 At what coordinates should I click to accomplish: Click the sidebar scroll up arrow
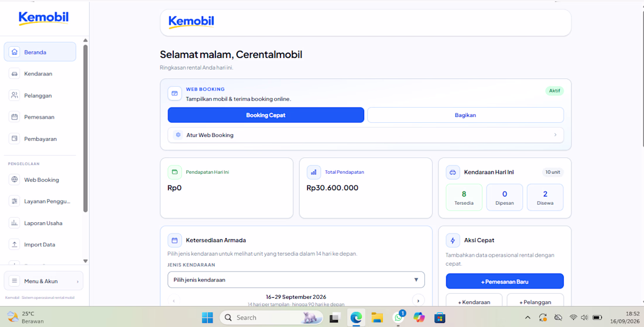pyautogui.click(x=85, y=40)
